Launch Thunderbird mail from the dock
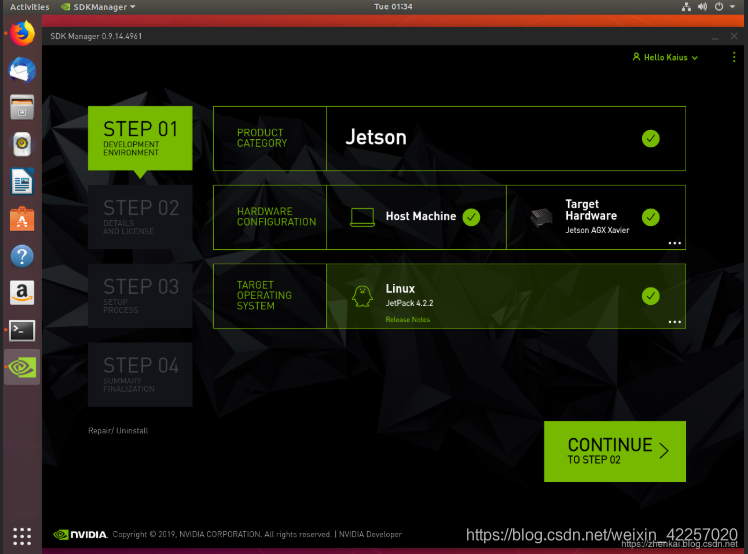The image size is (748, 554). point(22,70)
